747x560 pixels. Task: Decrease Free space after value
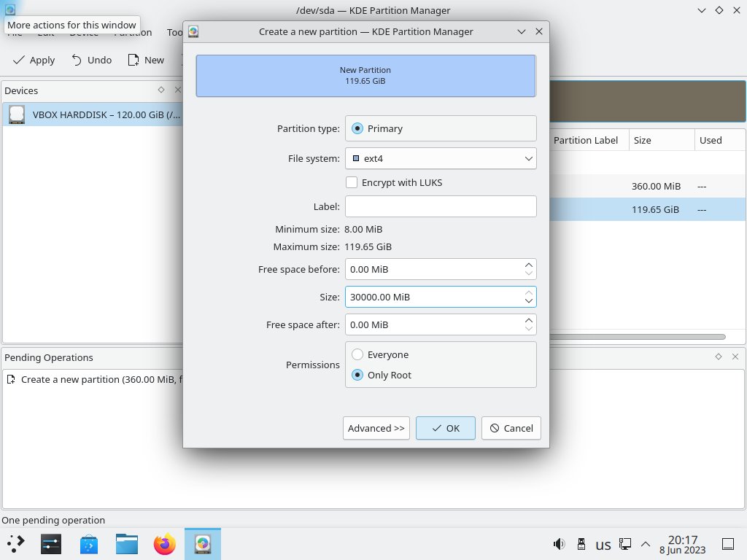click(529, 329)
